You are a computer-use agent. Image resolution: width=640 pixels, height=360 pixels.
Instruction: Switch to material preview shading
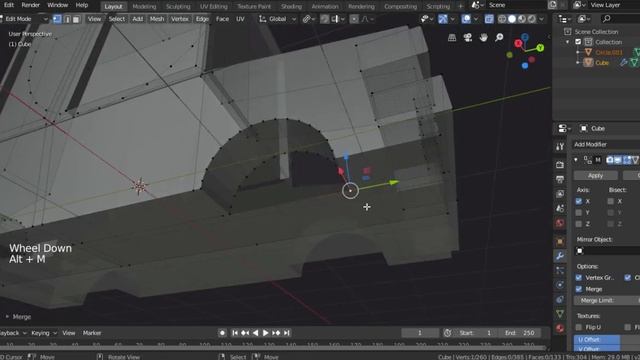pos(522,19)
